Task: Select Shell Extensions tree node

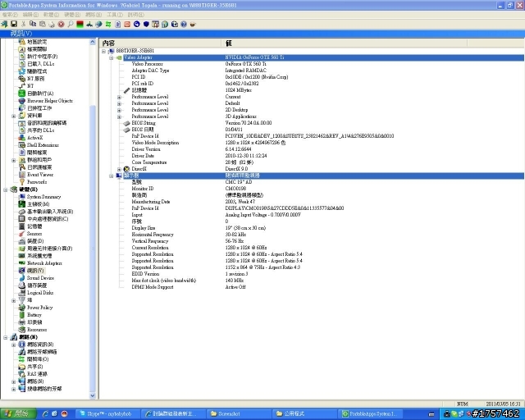Action: tap(43, 145)
